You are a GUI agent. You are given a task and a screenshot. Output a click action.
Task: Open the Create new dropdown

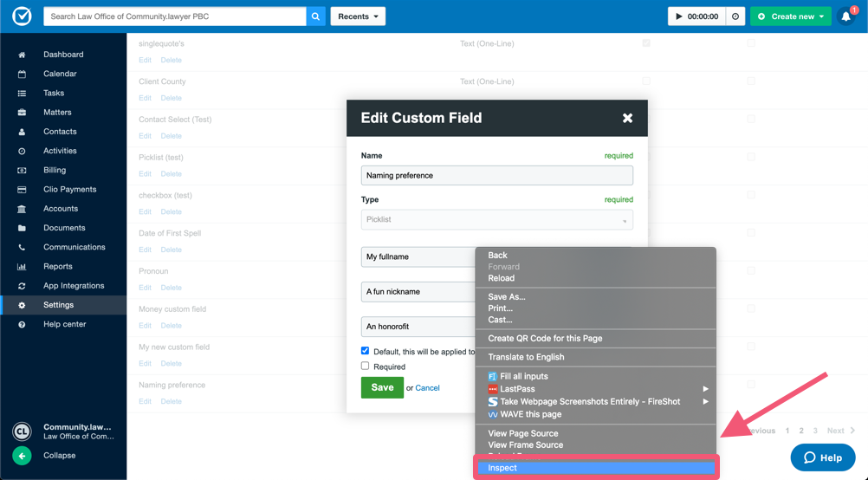coord(790,16)
